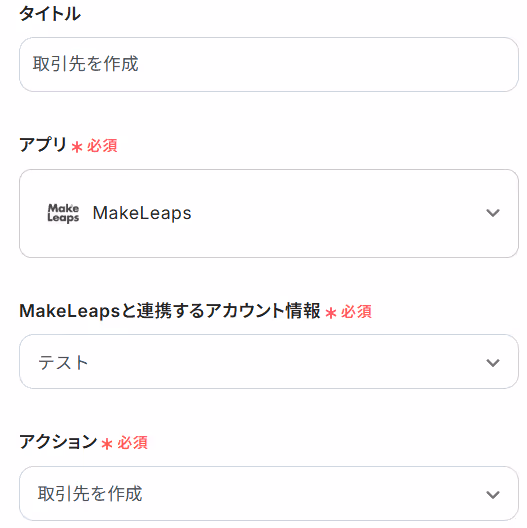
Task: Click the red asterisk beside アカウント情報 label
Action: 331,313
